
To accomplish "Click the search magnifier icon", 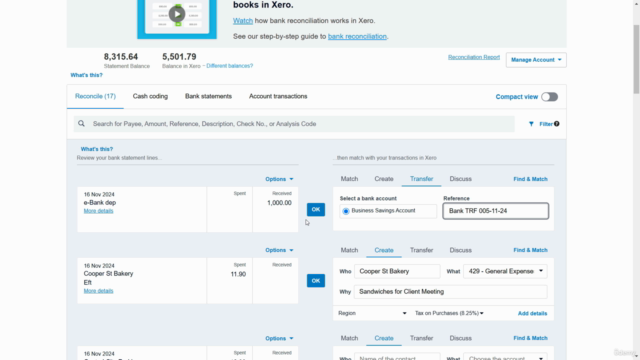I will (x=82, y=124).
